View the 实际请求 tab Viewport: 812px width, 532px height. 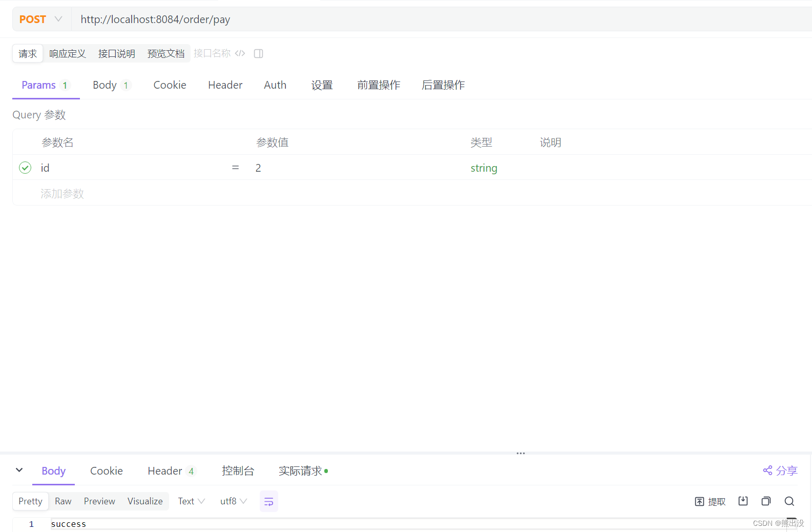click(x=303, y=471)
